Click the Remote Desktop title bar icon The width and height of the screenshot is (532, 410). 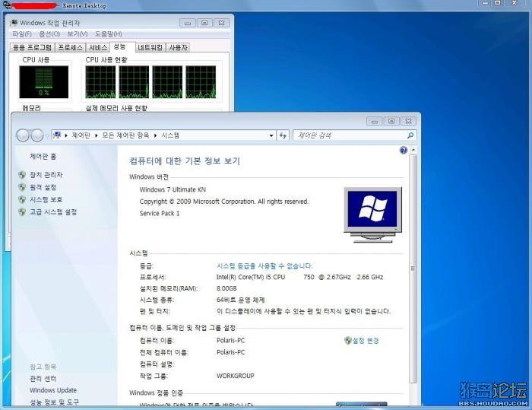(x=6, y=5)
